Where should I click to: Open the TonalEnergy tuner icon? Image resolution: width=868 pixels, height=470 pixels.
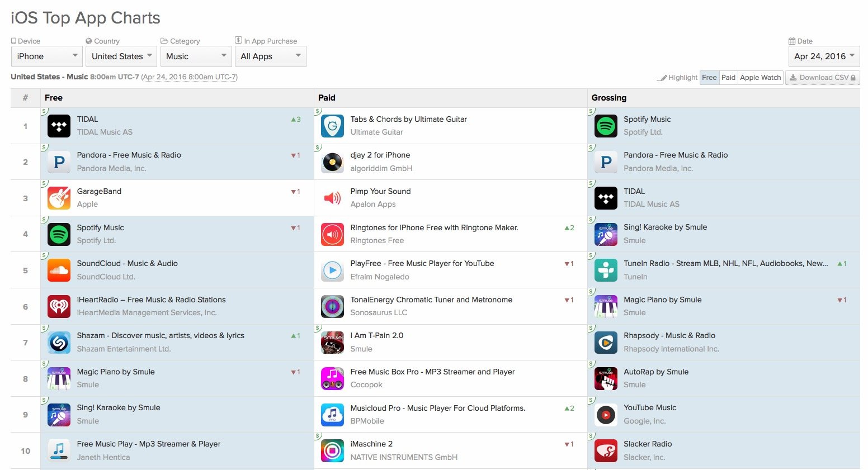[332, 306]
